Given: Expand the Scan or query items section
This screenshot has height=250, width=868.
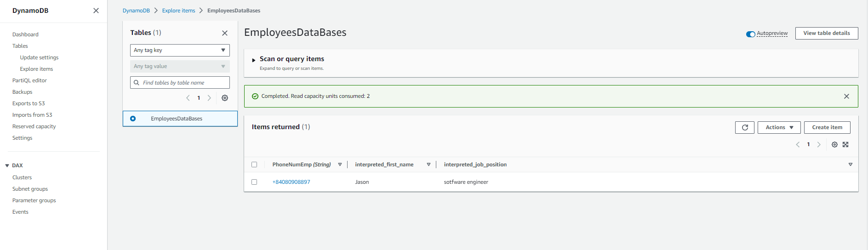Looking at the screenshot, I should click(253, 60).
